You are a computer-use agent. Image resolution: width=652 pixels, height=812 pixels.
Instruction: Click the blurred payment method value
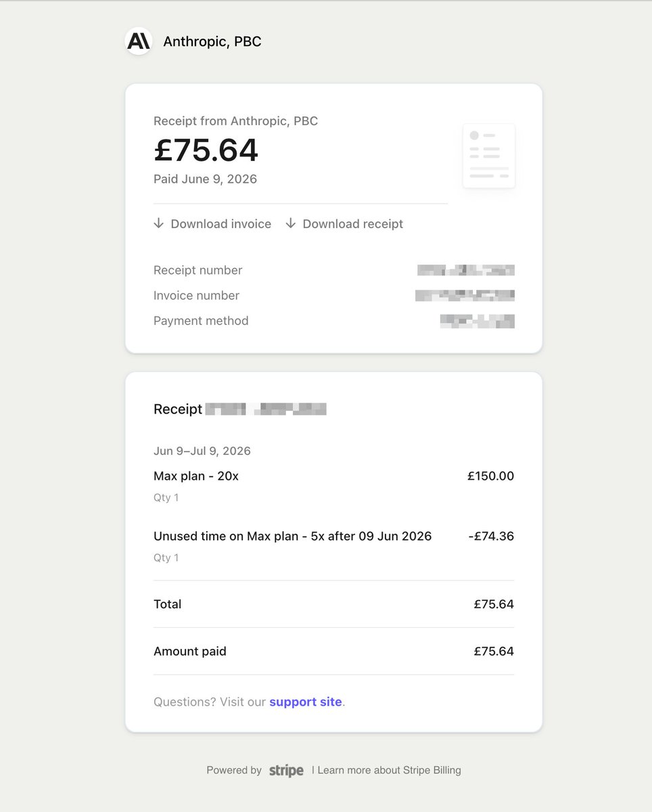pos(478,321)
